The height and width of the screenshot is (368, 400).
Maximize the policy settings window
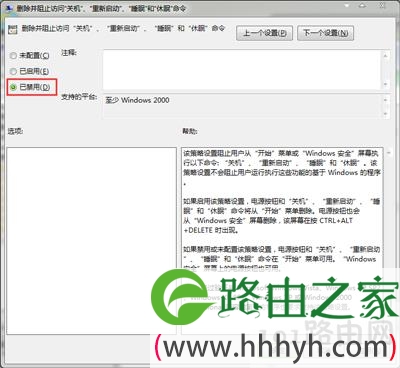pos(363,6)
